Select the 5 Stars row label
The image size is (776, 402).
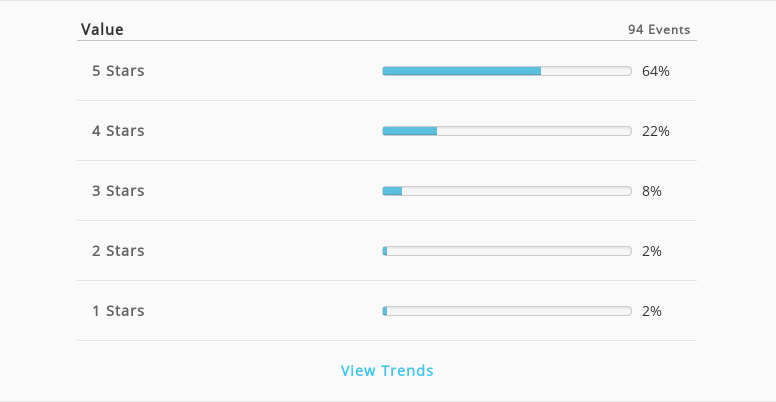tap(118, 71)
